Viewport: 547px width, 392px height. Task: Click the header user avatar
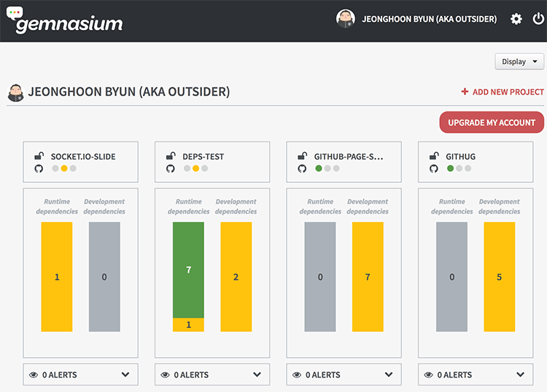(x=346, y=19)
